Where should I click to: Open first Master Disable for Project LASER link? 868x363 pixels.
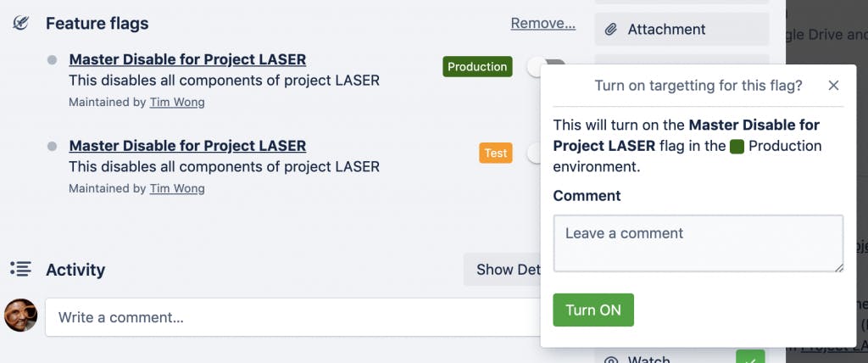[x=187, y=59]
